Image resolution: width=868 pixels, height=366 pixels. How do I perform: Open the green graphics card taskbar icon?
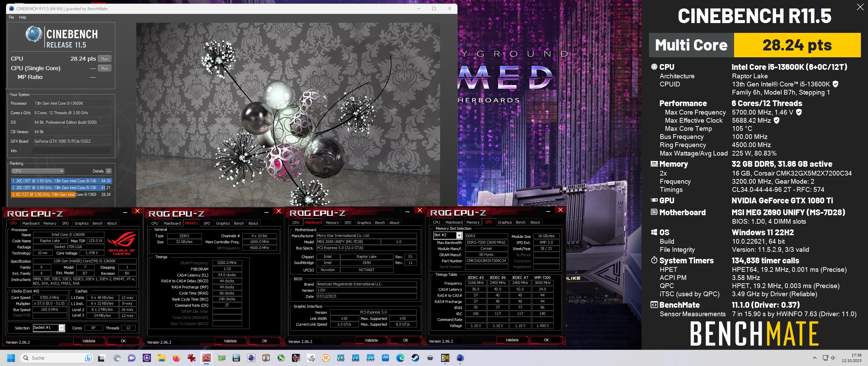click(x=221, y=358)
